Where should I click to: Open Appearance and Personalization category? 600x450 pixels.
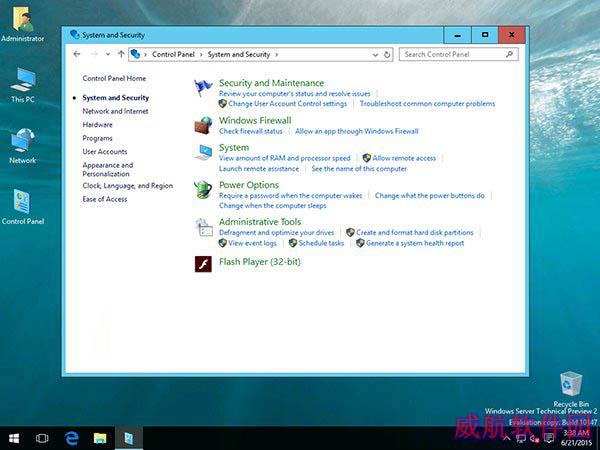[x=108, y=170]
